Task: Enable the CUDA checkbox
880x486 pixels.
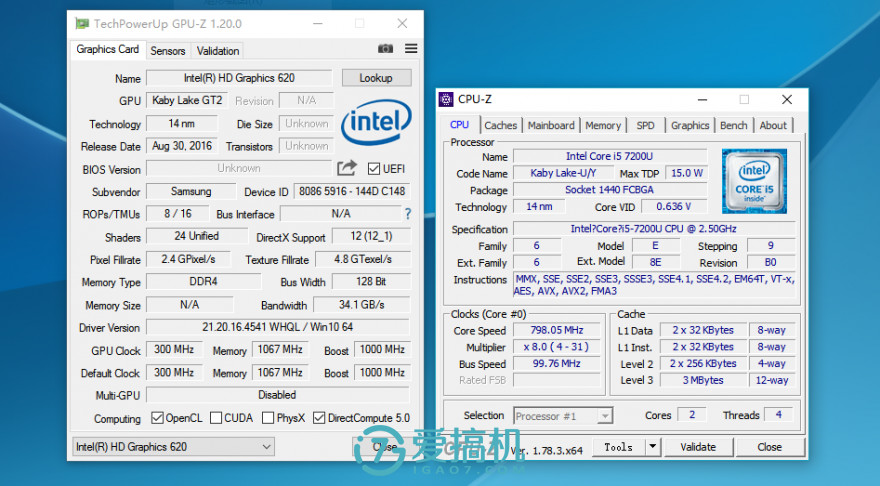Action: pyautogui.click(x=216, y=418)
